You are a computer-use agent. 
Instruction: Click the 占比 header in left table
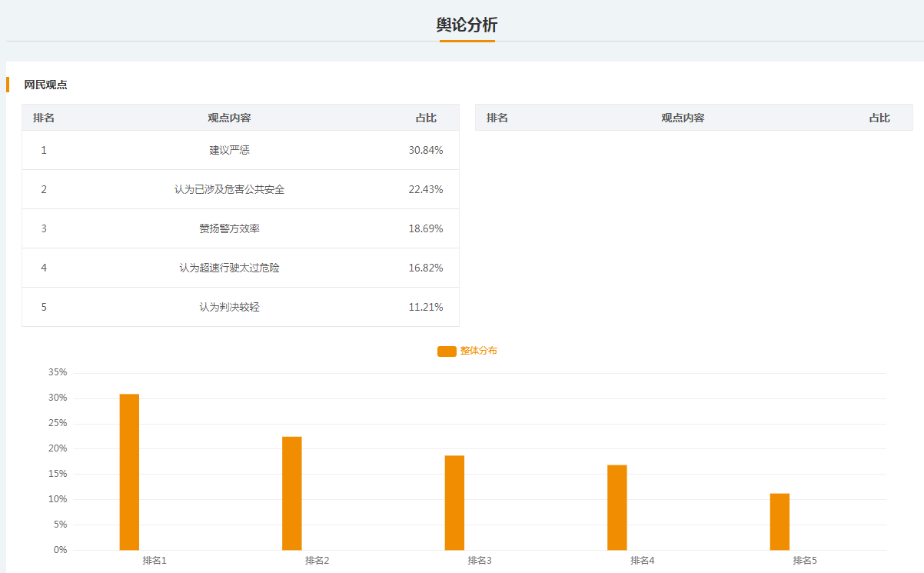pyautogui.click(x=426, y=118)
